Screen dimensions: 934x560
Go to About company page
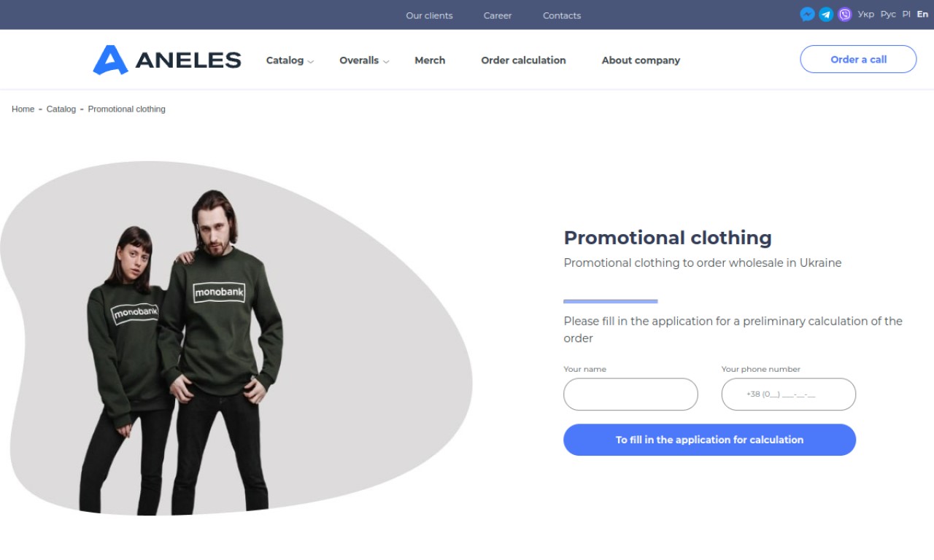click(641, 61)
